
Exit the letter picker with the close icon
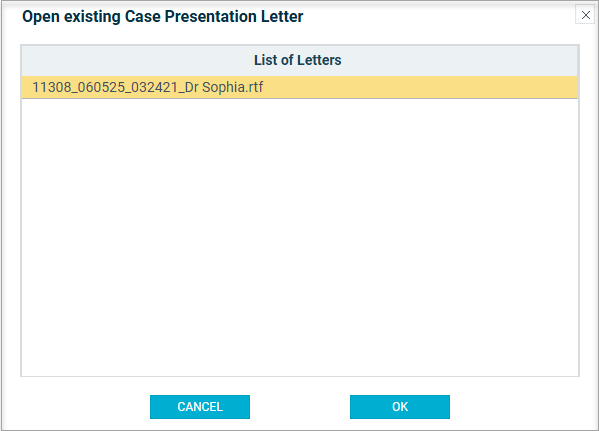[585, 15]
